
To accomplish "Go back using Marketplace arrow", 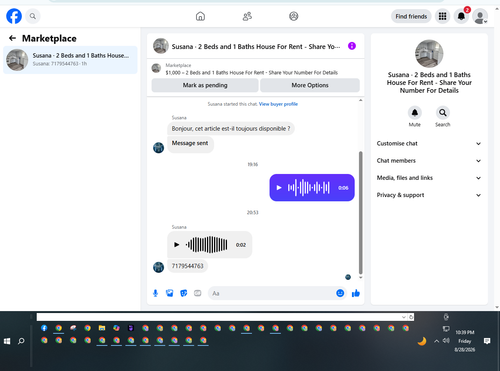I will tap(12, 38).
